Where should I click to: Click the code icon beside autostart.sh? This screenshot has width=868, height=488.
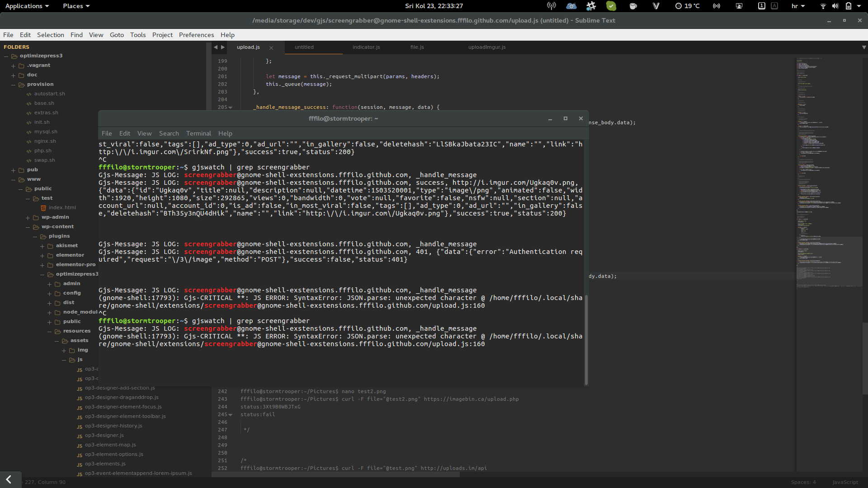tap(29, 94)
